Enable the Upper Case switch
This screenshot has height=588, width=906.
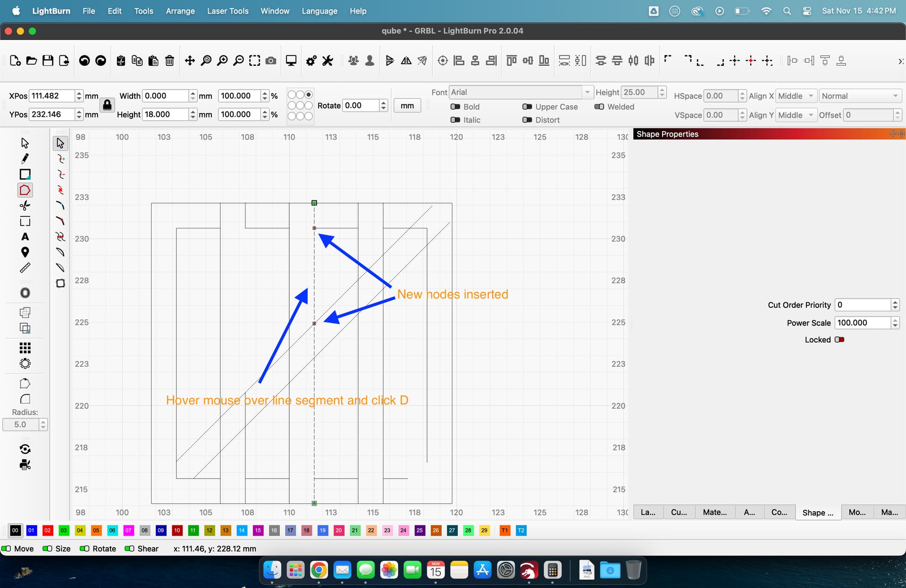[527, 107]
